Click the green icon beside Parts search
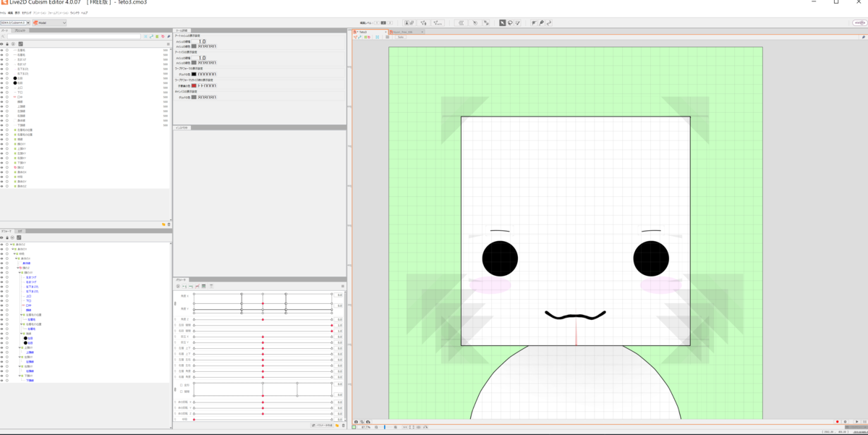Screen dimensions: 868x435 point(157,36)
